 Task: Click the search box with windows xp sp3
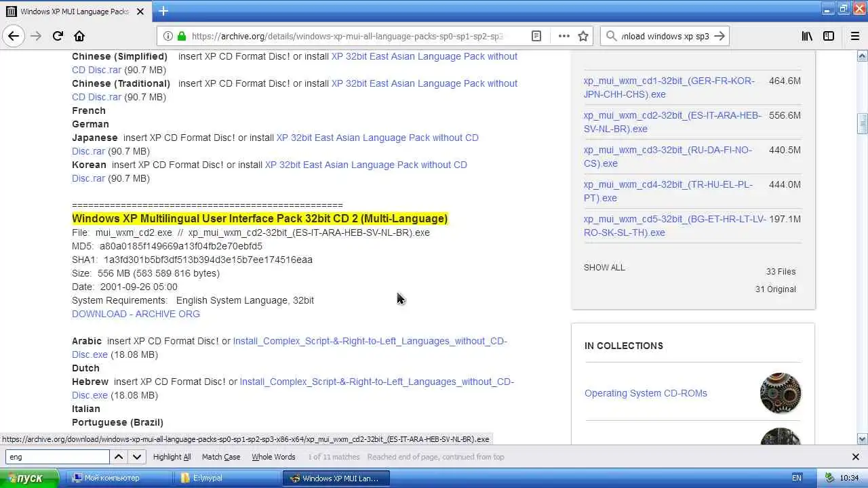[x=665, y=36]
